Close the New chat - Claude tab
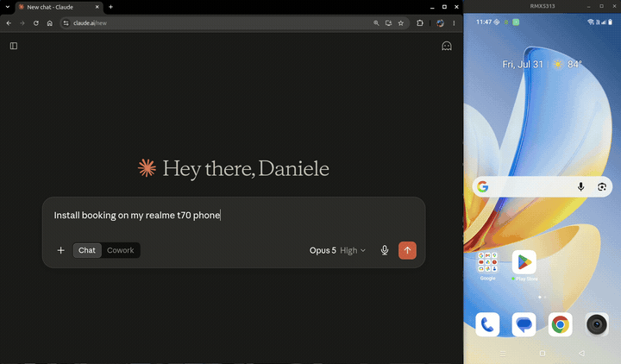This screenshot has height=364, width=621. (x=97, y=7)
